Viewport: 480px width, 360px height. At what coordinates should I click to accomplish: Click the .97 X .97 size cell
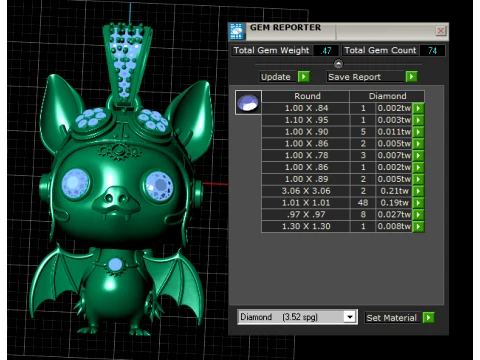pyautogui.click(x=306, y=214)
